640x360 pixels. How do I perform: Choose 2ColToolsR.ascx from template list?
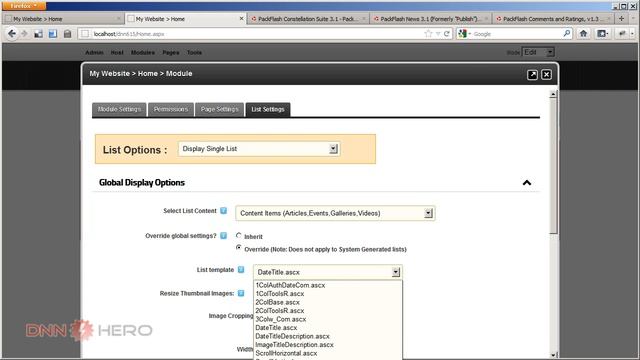click(327, 311)
